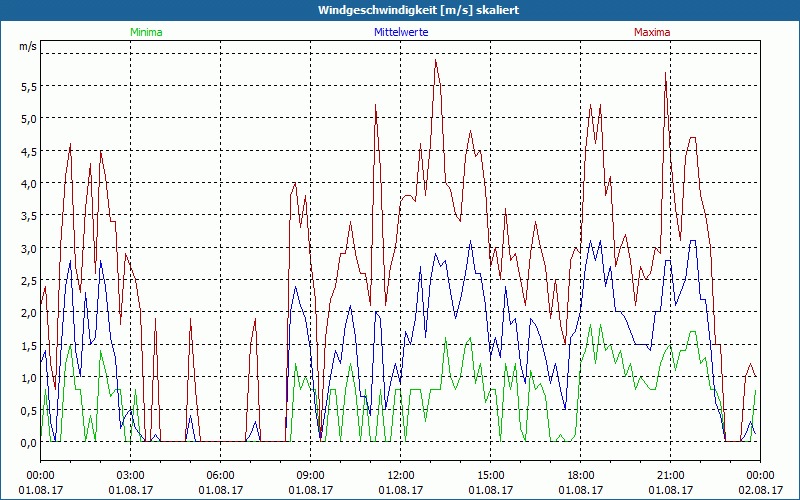
Task: Click the 0,5 y-axis value
Action: (x=29, y=411)
